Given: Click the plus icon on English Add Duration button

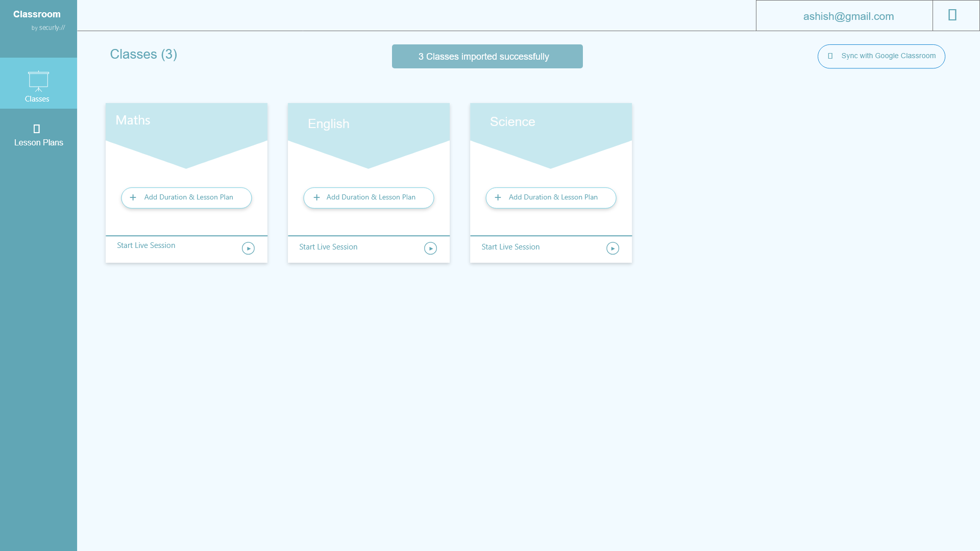Looking at the screenshot, I should tap(316, 197).
